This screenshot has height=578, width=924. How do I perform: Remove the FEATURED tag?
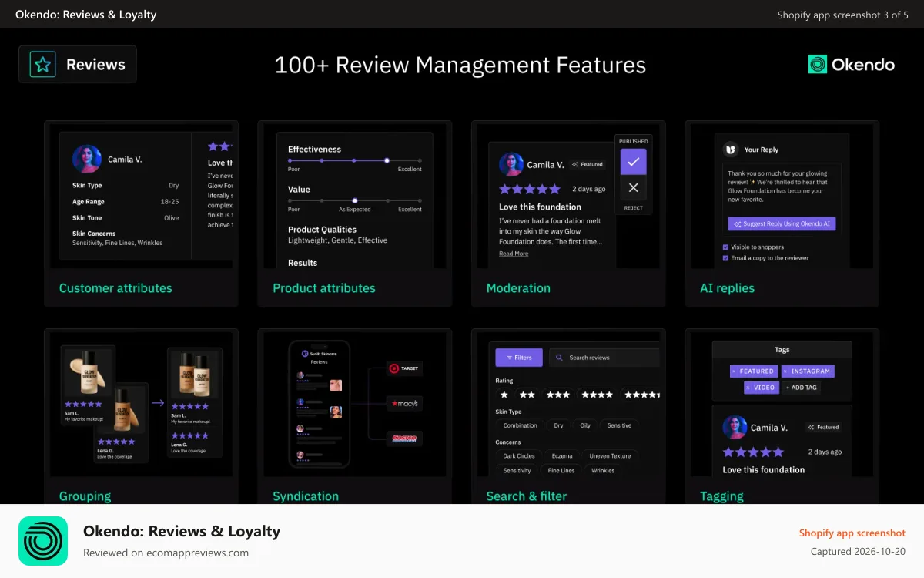[734, 371]
